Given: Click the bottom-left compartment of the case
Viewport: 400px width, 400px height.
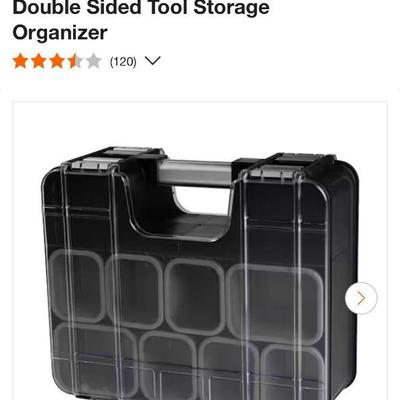Looking at the screenshot, I should (x=96, y=361).
